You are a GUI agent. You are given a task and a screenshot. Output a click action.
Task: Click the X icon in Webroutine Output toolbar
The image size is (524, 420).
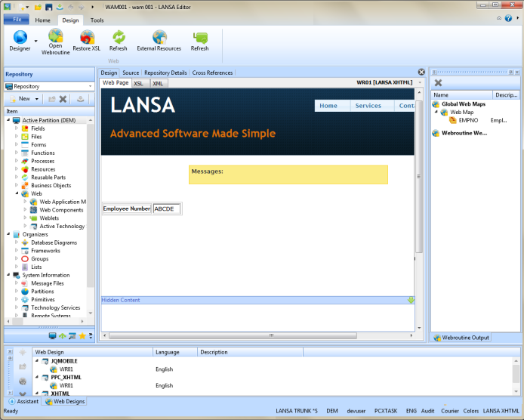tap(438, 82)
